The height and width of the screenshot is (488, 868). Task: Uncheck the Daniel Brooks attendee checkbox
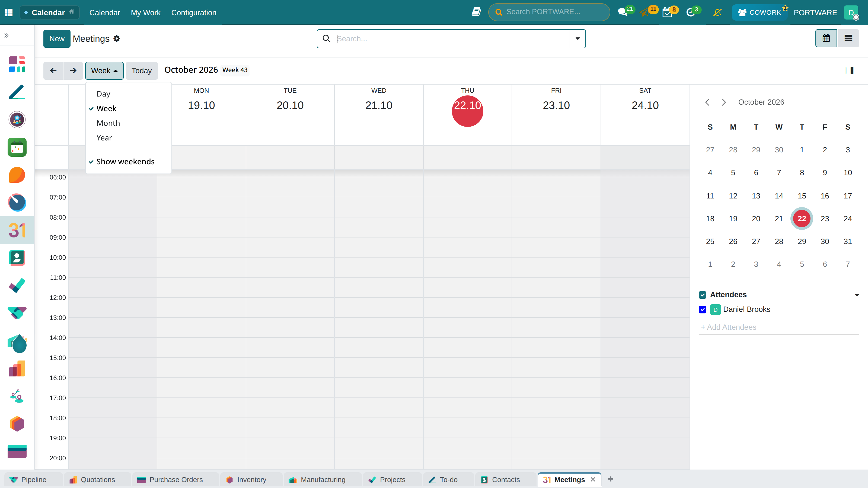point(703,309)
